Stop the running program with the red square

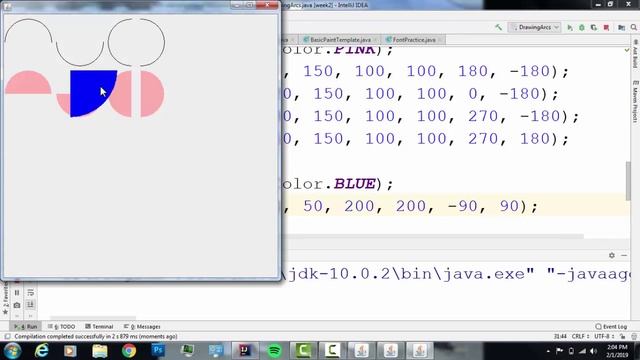607,27
